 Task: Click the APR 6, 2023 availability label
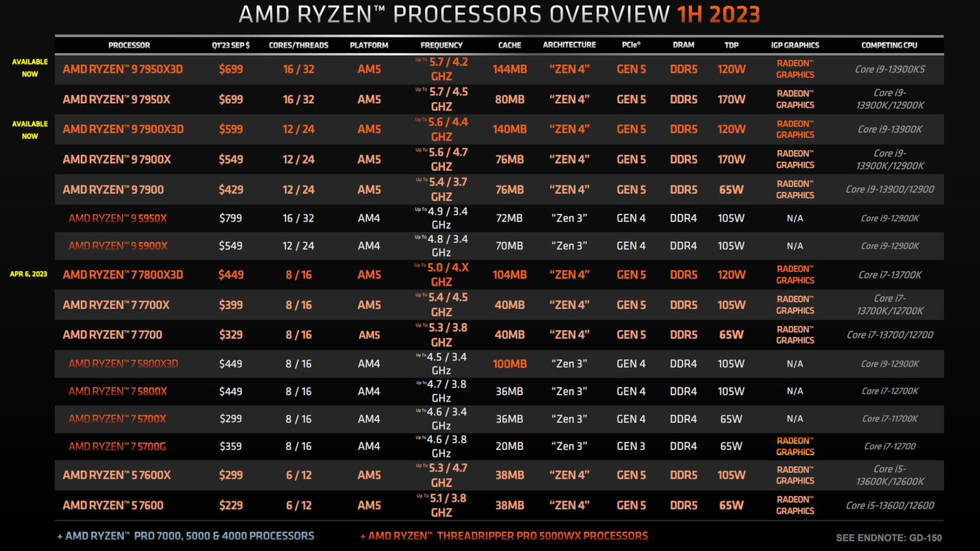[x=29, y=275]
